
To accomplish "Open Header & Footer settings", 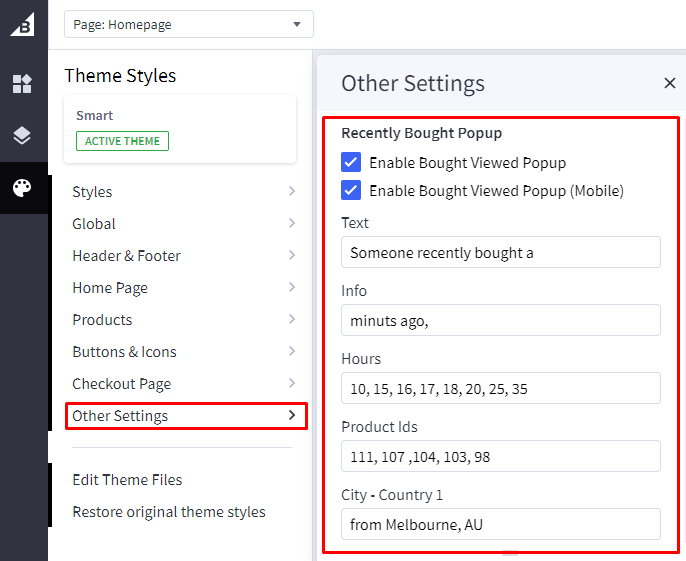I will coord(126,256).
